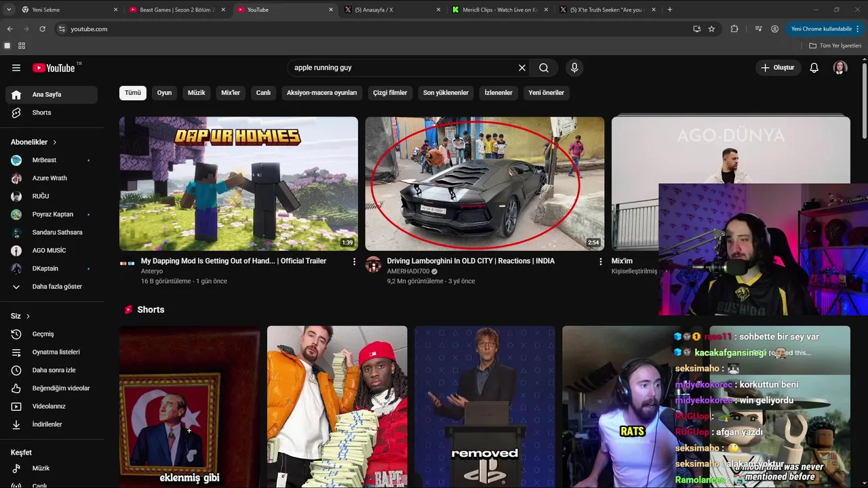The height and width of the screenshot is (488, 868).
Task: Select the Tümü filter chip
Action: pyautogui.click(x=133, y=93)
